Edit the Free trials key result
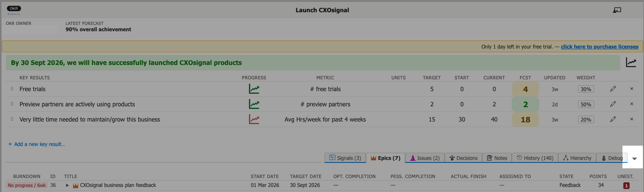 click(613, 89)
